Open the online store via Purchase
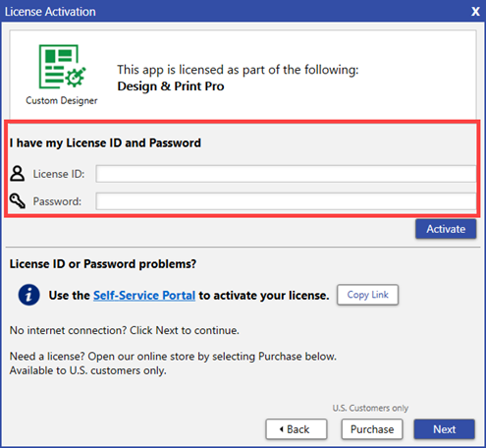This screenshot has height=448, width=486. 372,429
